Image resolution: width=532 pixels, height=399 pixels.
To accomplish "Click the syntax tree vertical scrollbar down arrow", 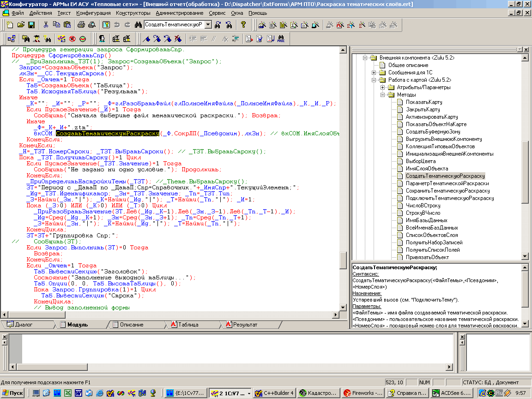I will 525,256.
